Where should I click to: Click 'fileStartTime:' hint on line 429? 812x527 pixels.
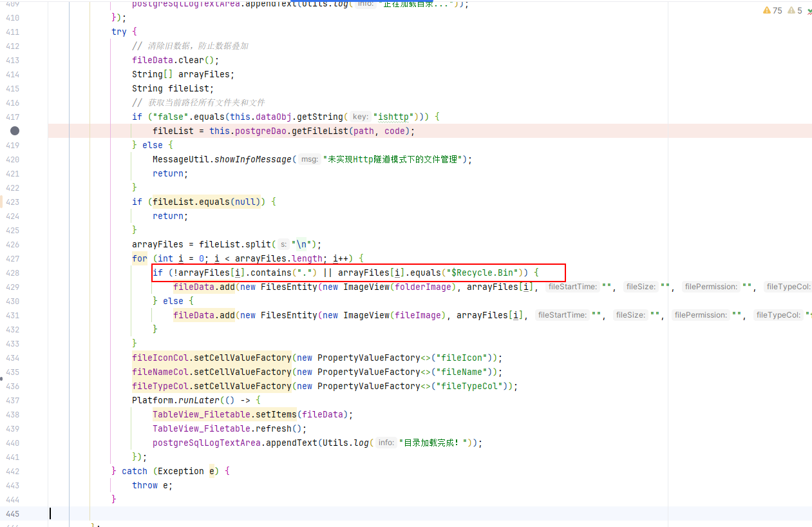[x=572, y=287]
